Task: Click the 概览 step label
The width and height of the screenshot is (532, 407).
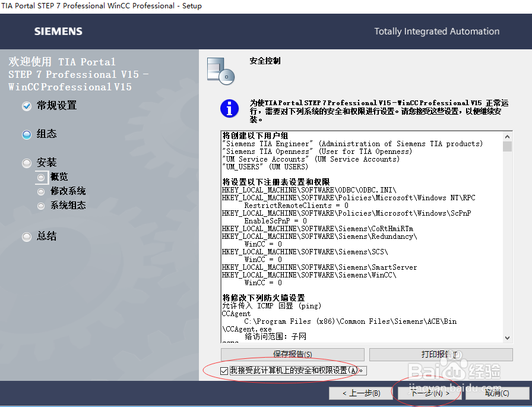Action: click(x=59, y=177)
